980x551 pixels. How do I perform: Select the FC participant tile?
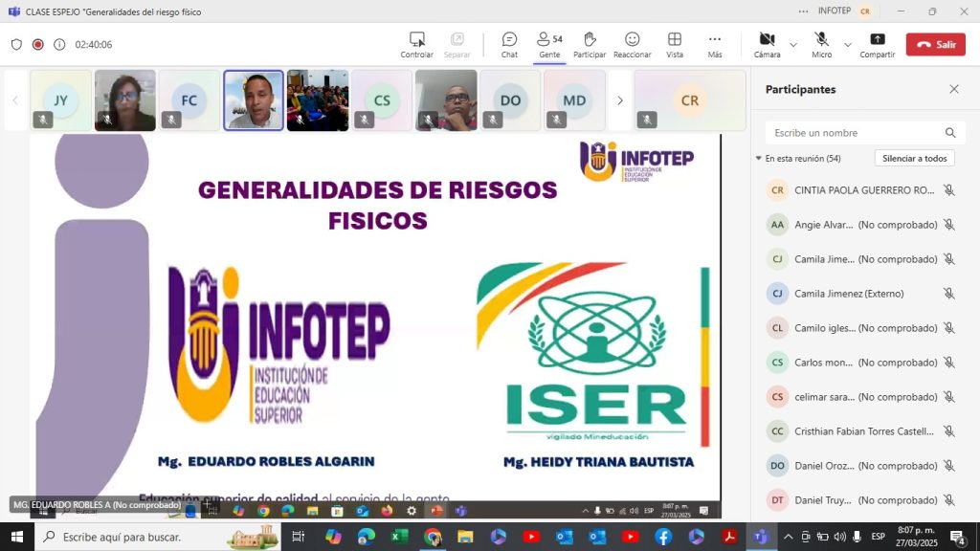point(189,99)
